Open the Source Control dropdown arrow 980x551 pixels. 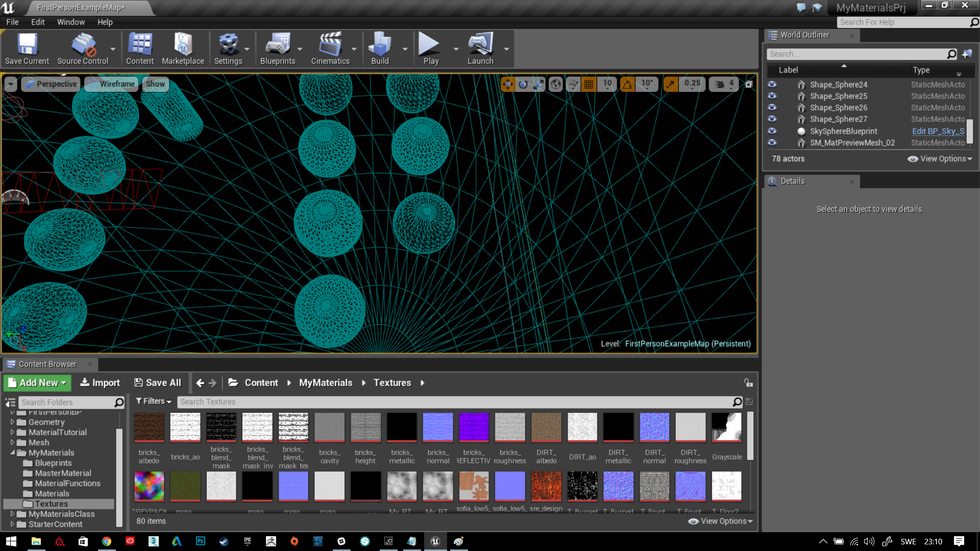[x=113, y=49]
